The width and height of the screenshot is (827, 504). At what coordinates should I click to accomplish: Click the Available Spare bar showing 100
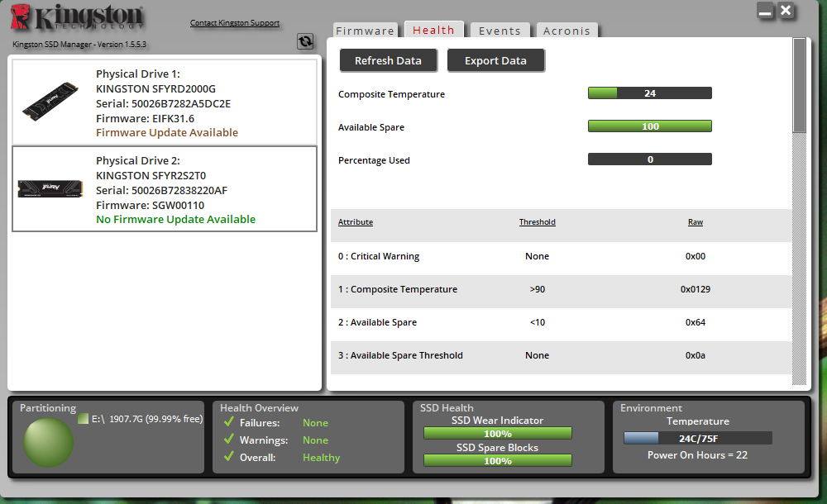click(650, 126)
